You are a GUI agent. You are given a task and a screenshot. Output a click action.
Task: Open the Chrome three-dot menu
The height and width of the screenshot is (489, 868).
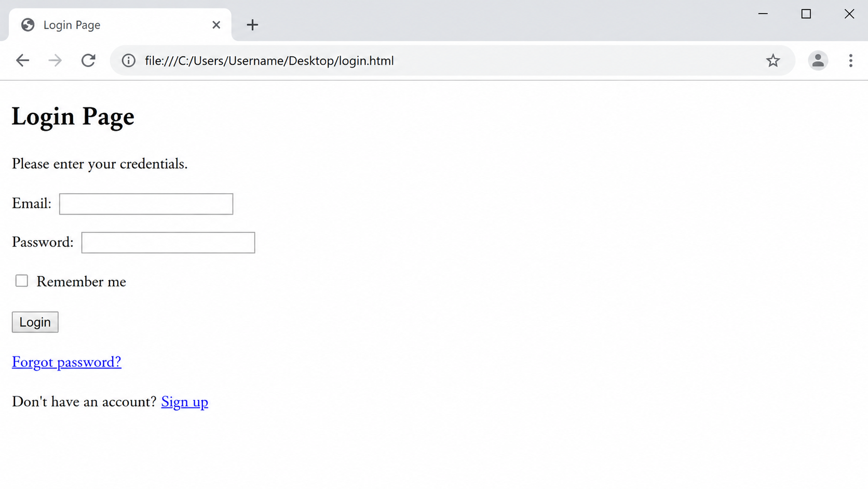(850, 60)
